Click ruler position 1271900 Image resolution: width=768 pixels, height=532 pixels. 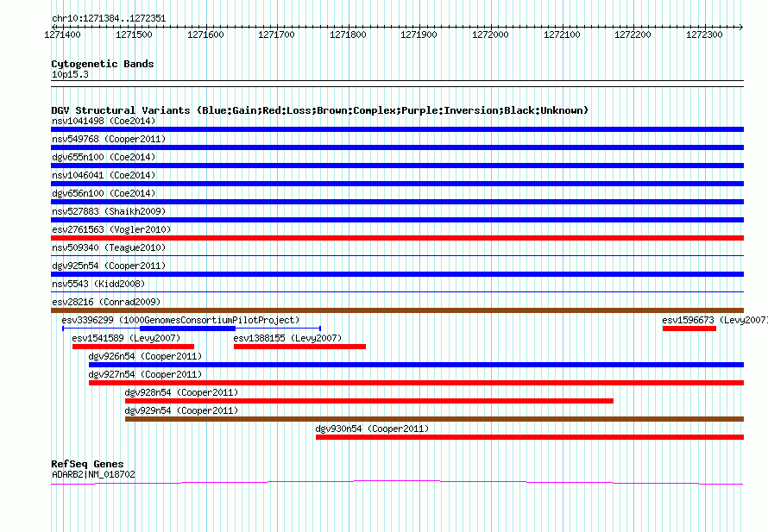pyautogui.click(x=419, y=34)
